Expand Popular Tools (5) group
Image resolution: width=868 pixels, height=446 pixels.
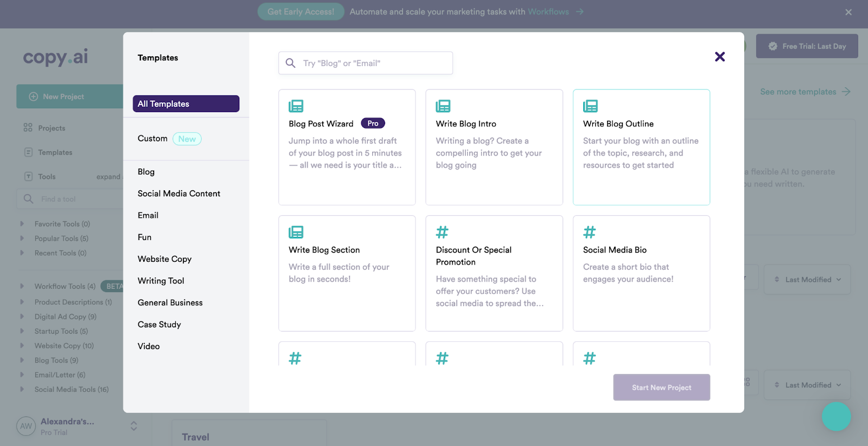pyautogui.click(x=22, y=238)
